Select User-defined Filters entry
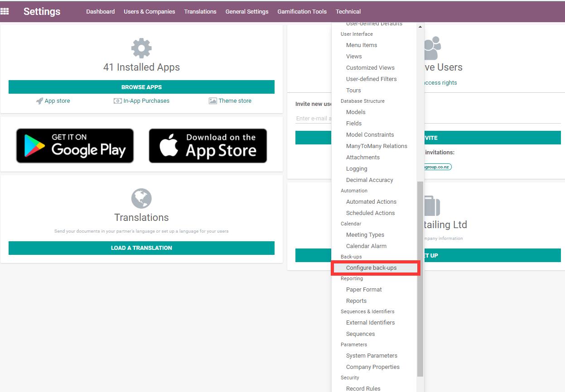 [x=371, y=79]
